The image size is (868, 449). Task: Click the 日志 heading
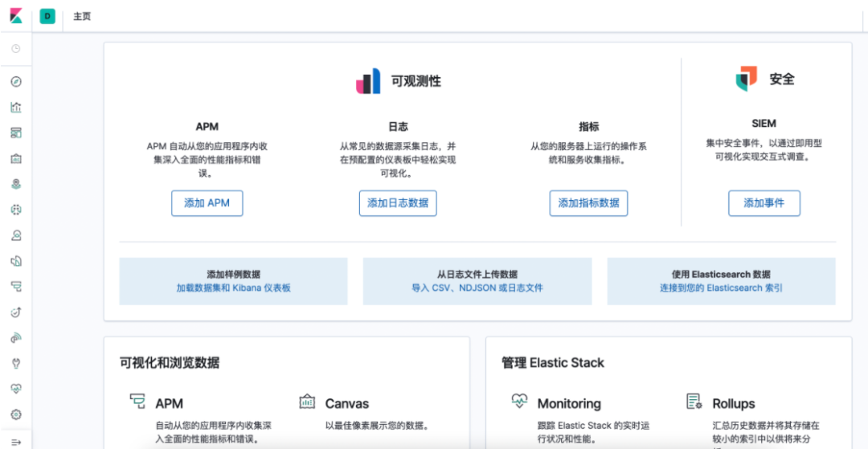(x=398, y=127)
